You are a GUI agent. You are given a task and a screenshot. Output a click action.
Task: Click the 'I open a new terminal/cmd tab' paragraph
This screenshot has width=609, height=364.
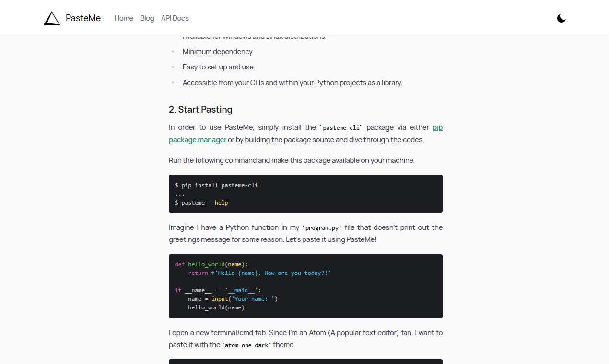tap(305, 339)
